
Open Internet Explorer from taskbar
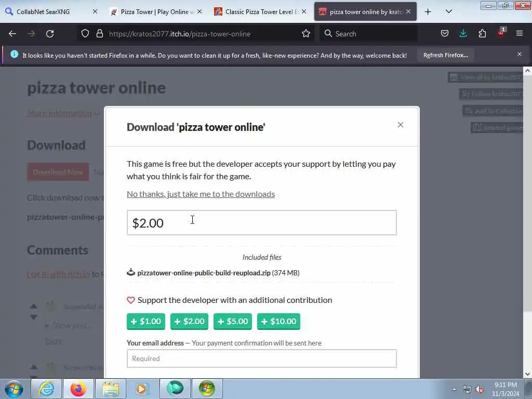pyautogui.click(x=46, y=389)
